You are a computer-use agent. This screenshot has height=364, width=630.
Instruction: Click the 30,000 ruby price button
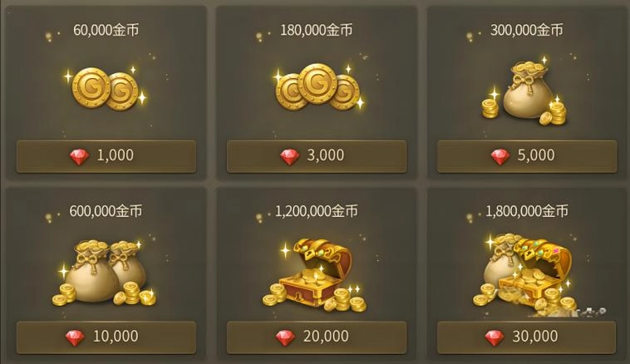[527, 337]
